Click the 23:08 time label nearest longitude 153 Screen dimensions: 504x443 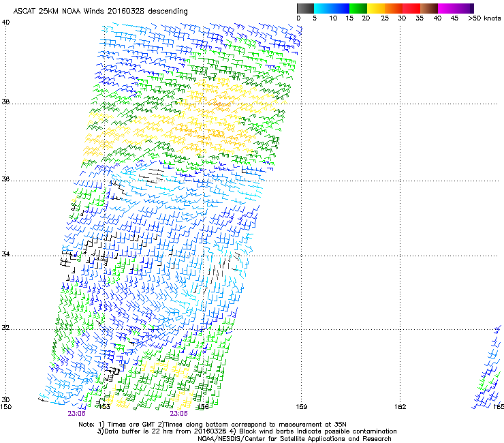76,414
